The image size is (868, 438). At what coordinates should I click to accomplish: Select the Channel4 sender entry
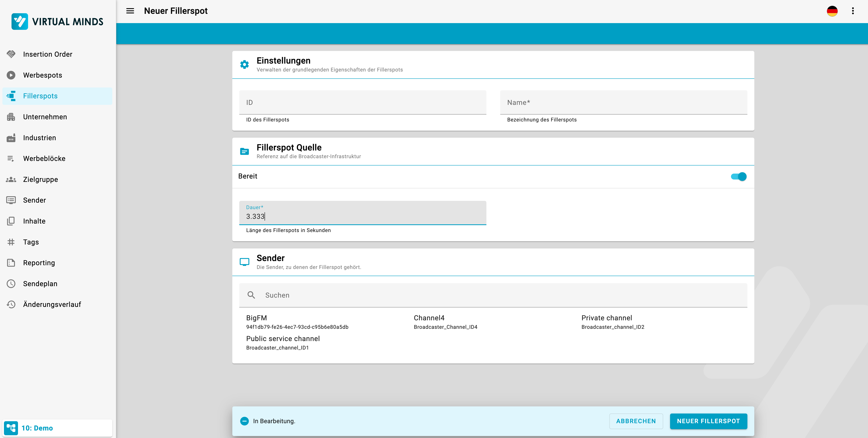point(445,321)
